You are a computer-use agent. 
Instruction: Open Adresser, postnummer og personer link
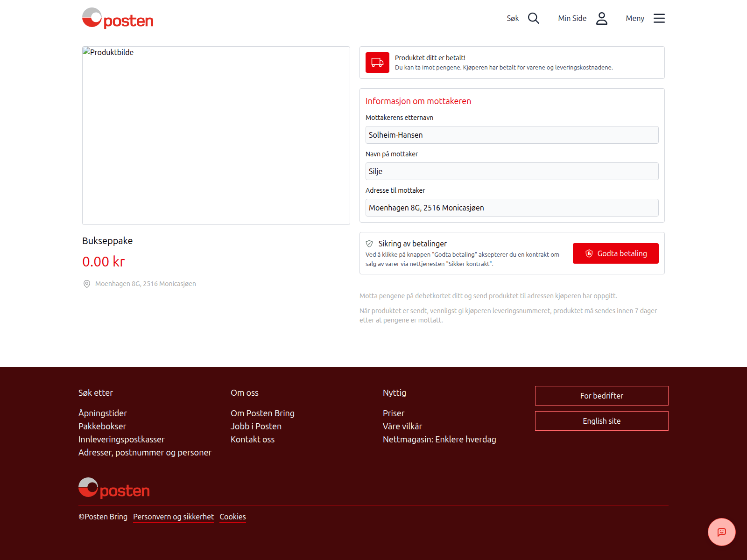click(x=145, y=452)
